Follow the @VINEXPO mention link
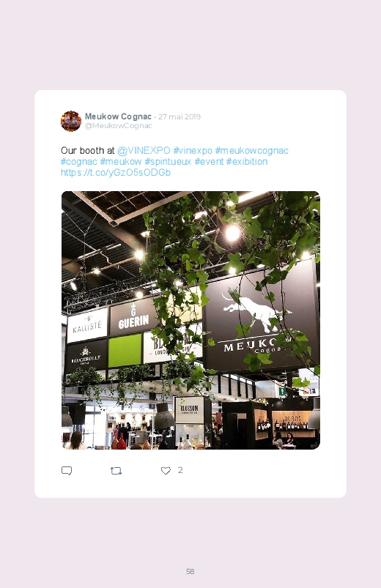Screen dimensions: 381x588 pos(144,151)
